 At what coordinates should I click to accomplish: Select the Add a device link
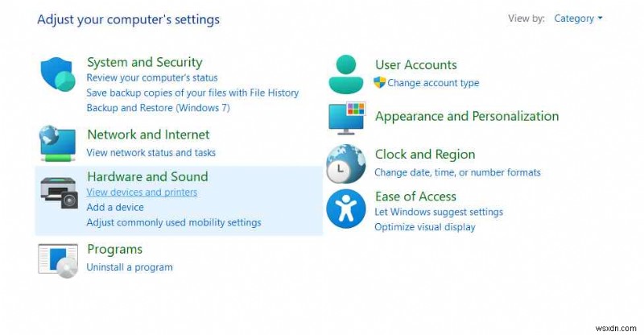click(115, 207)
